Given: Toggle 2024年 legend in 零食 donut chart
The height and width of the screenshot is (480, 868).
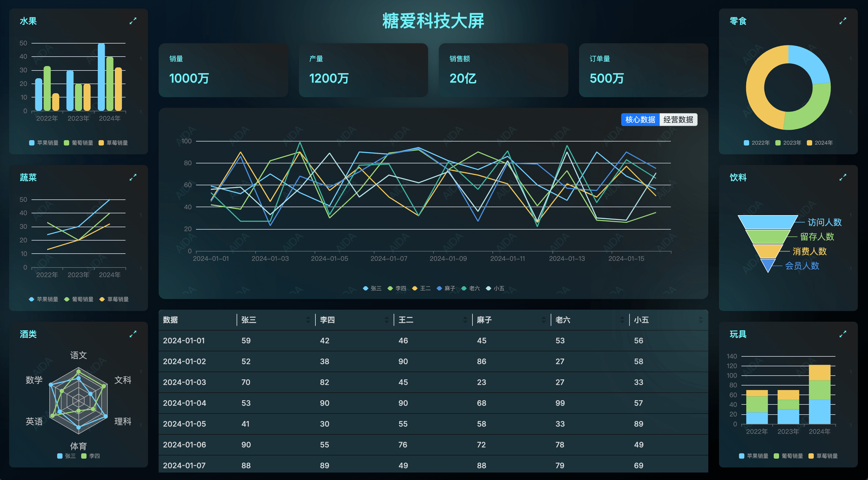Looking at the screenshot, I should tap(820, 143).
